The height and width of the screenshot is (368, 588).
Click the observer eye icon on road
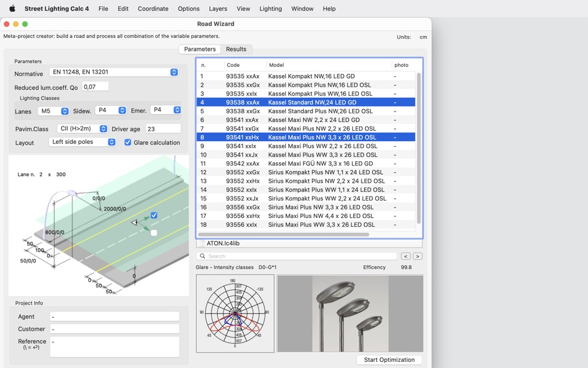point(134,222)
